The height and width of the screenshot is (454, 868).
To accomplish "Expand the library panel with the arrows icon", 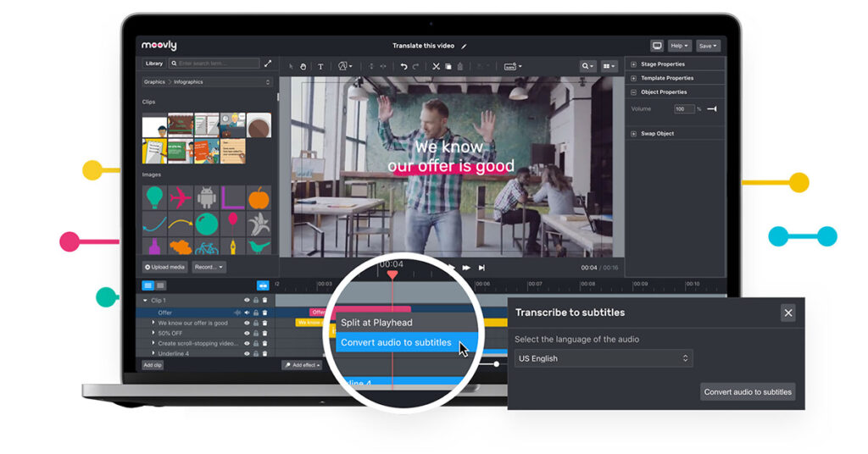I will pos(269,64).
